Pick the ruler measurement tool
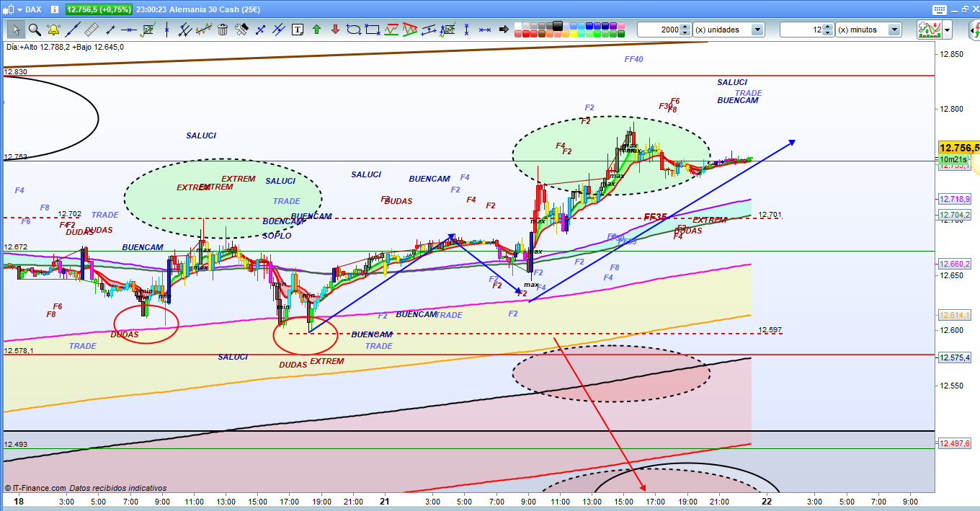 tap(91, 30)
